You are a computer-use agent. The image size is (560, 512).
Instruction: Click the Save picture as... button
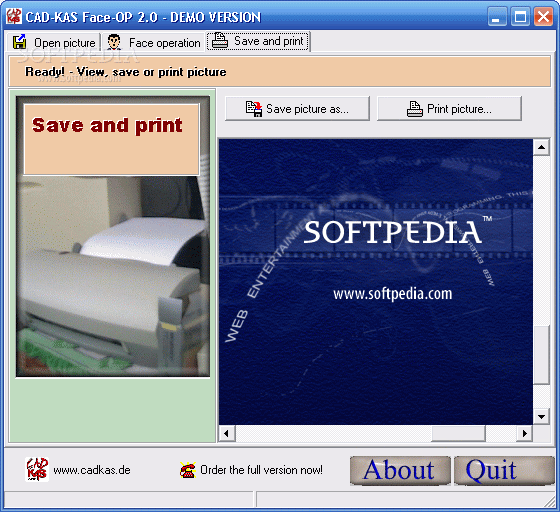297,109
